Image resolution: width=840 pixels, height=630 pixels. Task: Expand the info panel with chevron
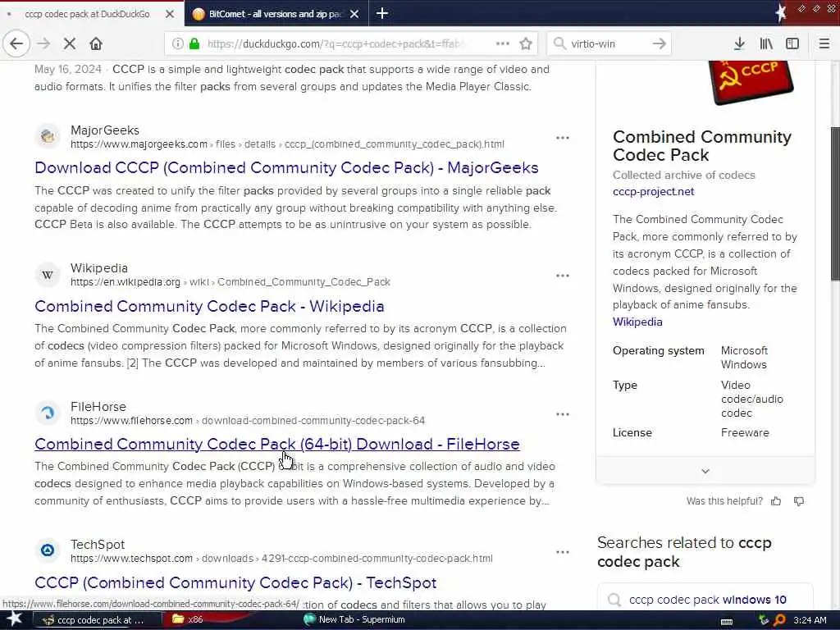click(x=705, y=471)
